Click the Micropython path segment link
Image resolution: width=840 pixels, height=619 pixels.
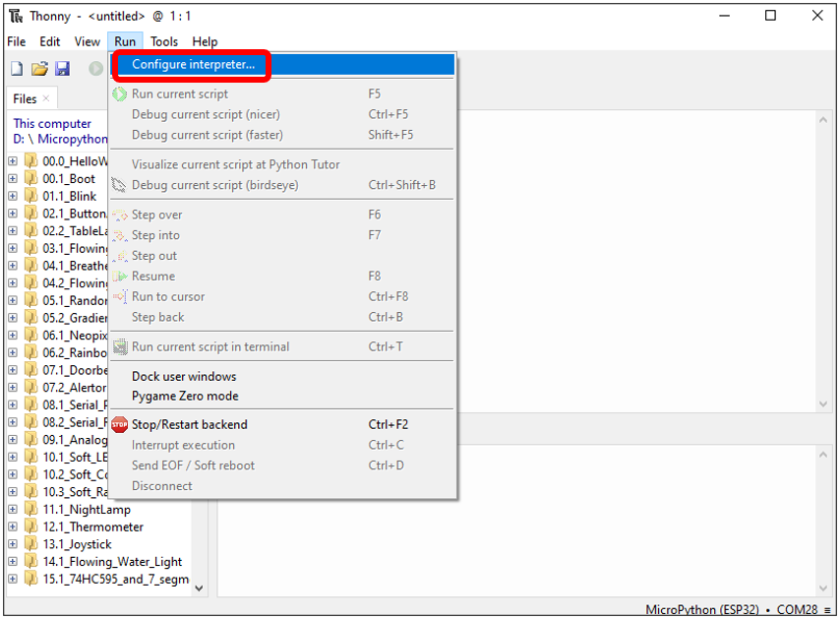tap(73, 139)
